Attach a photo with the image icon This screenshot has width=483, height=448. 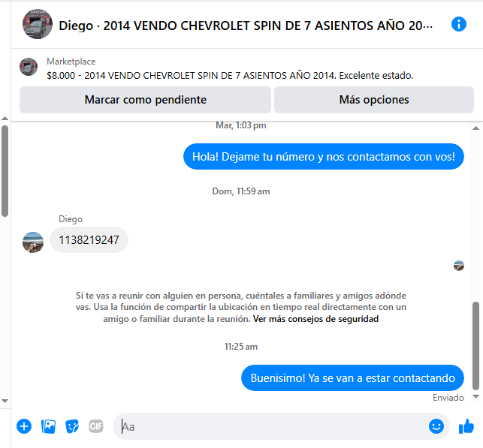(x=48, y=426)
